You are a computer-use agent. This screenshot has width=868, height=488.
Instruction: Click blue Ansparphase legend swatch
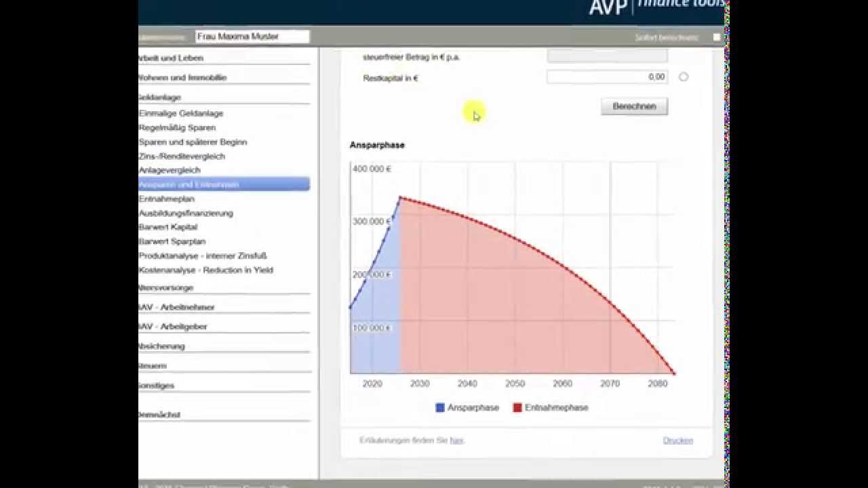440,408
